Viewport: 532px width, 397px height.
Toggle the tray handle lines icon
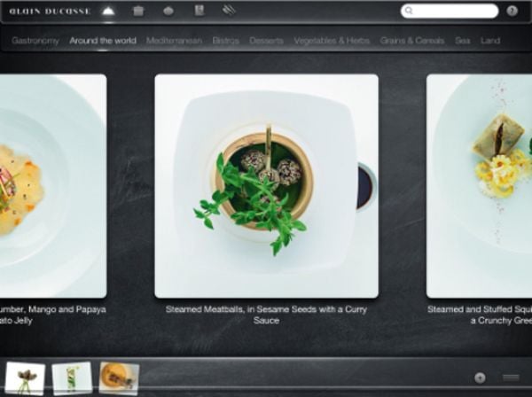point(511,378)
